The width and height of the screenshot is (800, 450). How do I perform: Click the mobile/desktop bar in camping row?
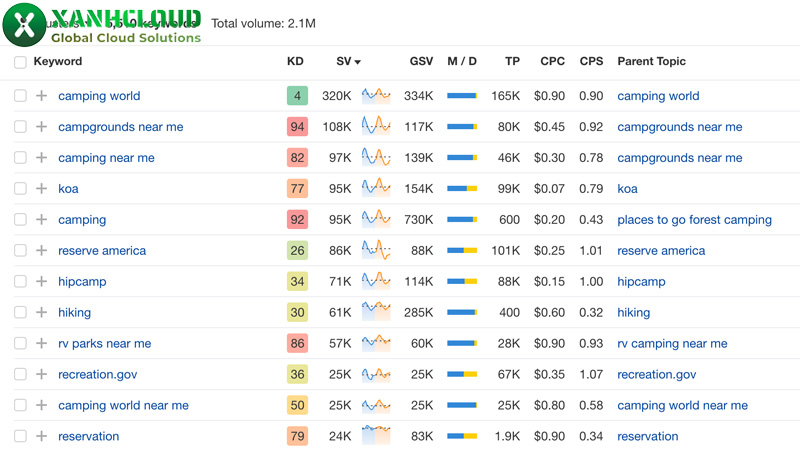[461, 220]
